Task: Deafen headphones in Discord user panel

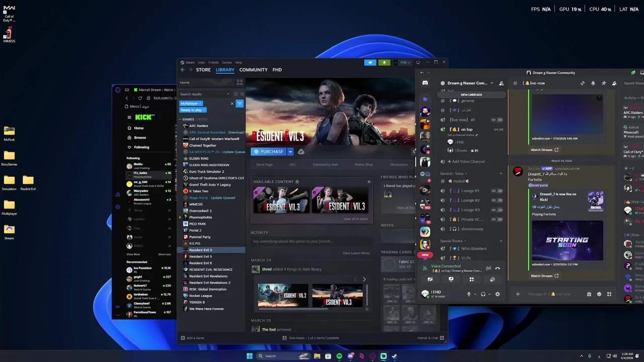Action: (483, 294)
